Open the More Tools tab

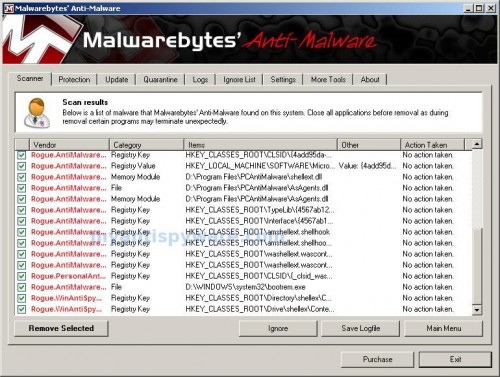328,80
